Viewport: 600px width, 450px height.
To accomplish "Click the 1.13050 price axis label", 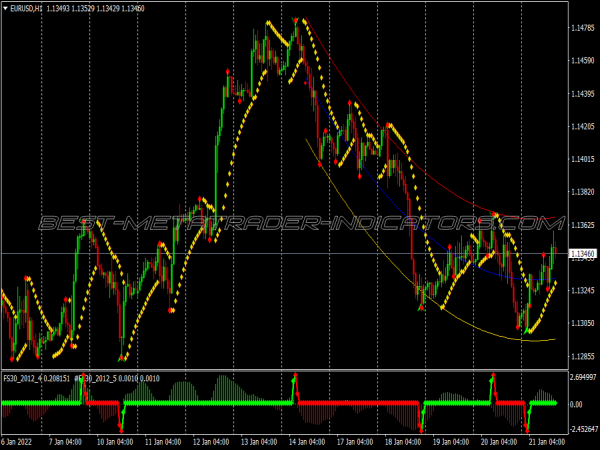I will [x=583, y=323].
